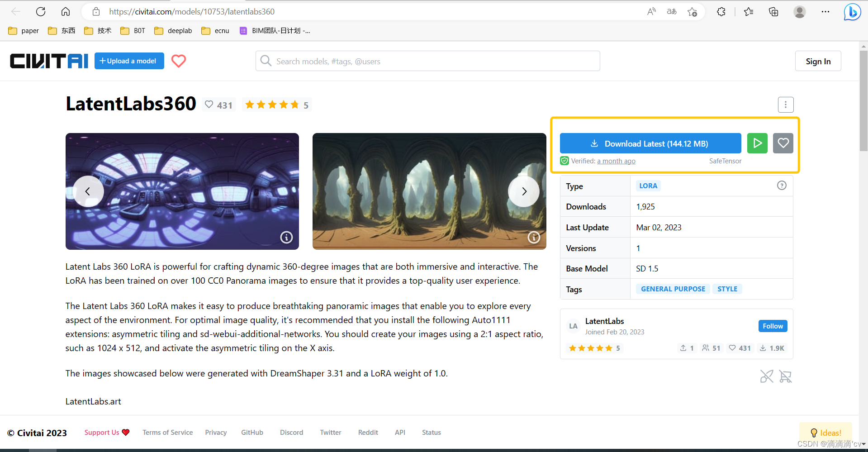868x452 pixels.
Task: Select the STYLE tag
Action: 727,289
